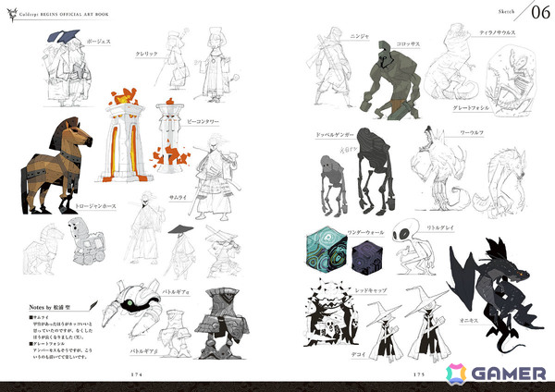Select the black silhouette Redcap artwork
Image resolution: width=555 pixels, height=392 pixels.
331,312
